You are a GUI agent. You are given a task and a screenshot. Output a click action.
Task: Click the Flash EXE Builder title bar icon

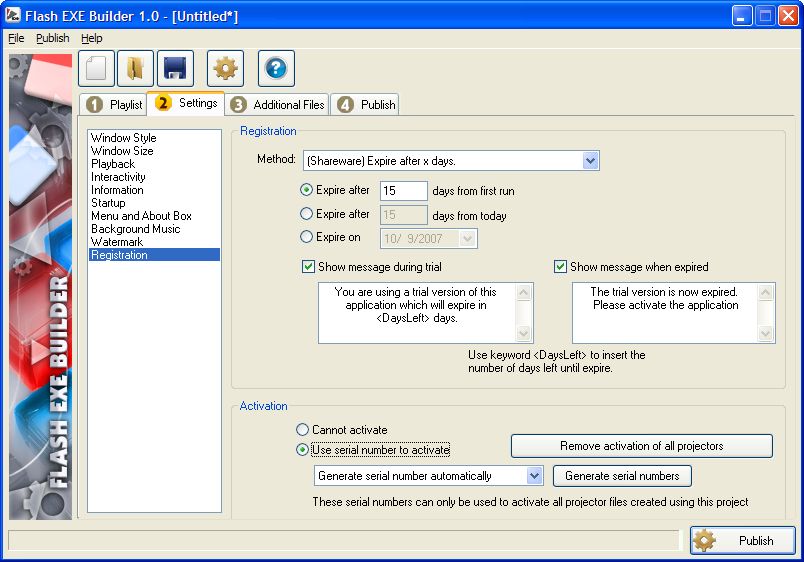tap(13, 15)
